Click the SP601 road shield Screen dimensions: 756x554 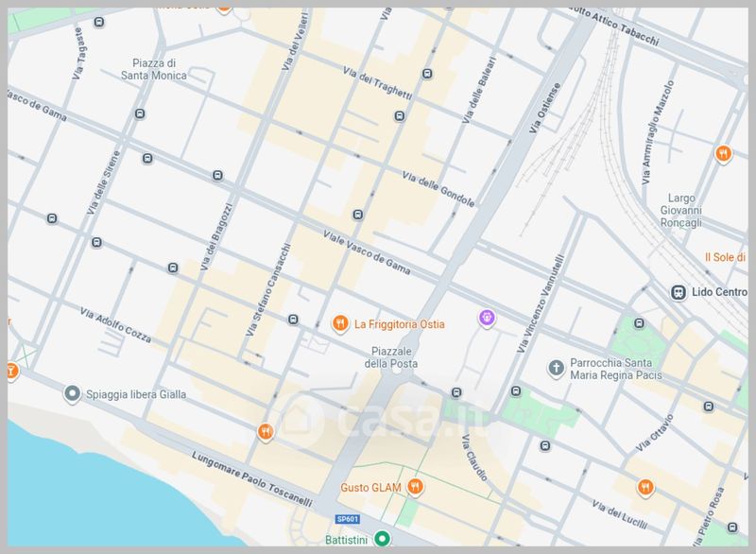tap(348, 520)
